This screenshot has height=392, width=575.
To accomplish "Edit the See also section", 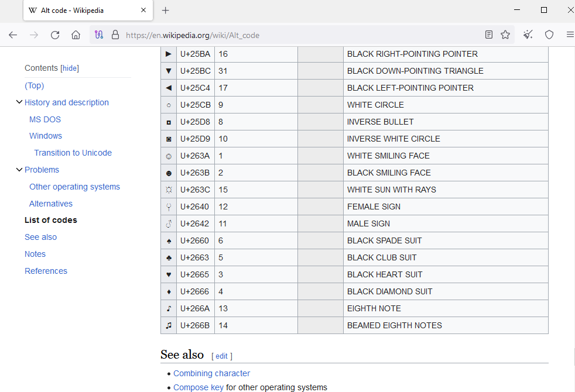I will [x=221, y=356].
